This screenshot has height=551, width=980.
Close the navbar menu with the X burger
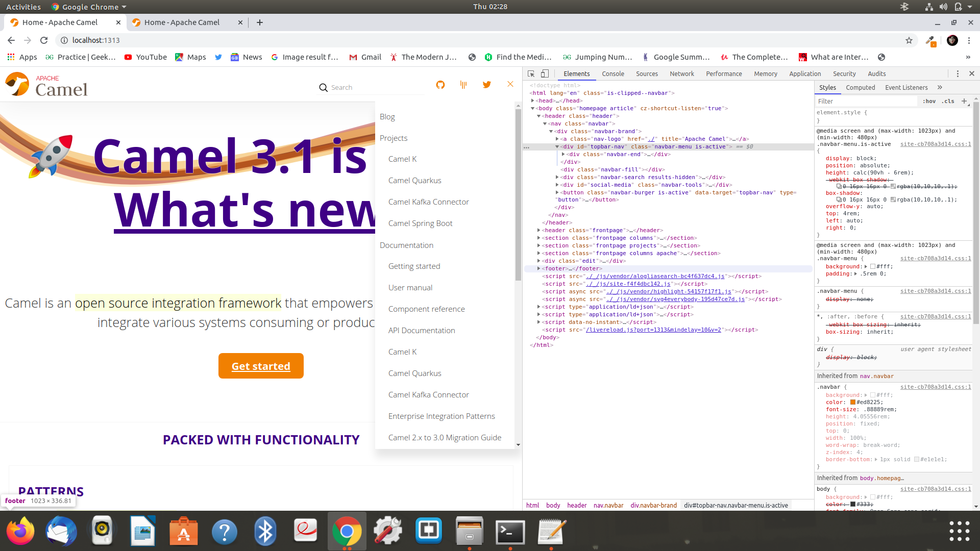pyautogui.click(x=510, y=84)
